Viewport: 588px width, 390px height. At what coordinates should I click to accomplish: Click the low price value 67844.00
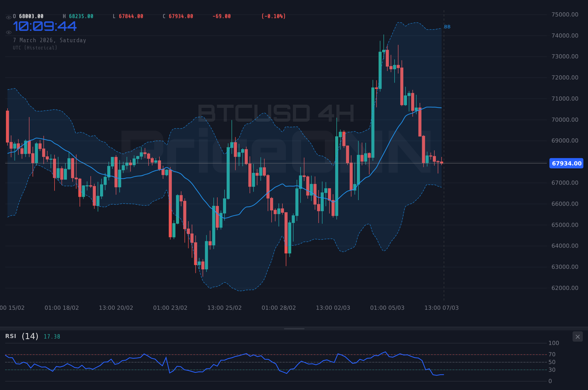pos(131,16)
